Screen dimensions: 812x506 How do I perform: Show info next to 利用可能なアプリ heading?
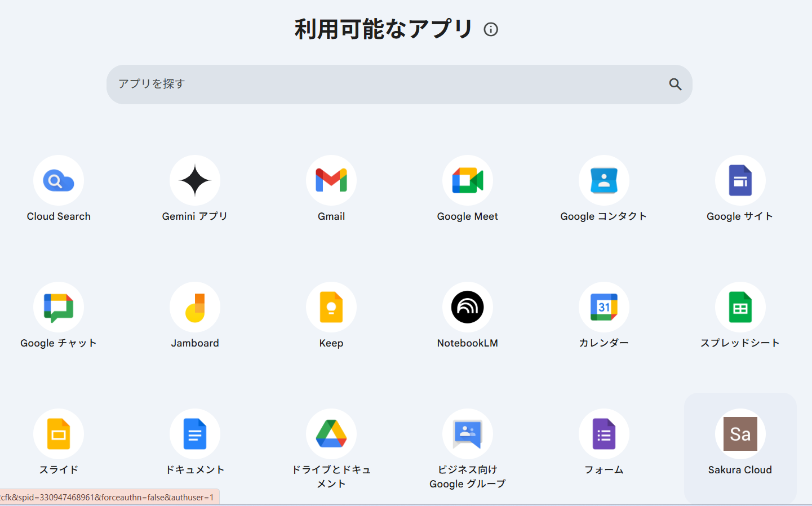click(x=491, y=29)
